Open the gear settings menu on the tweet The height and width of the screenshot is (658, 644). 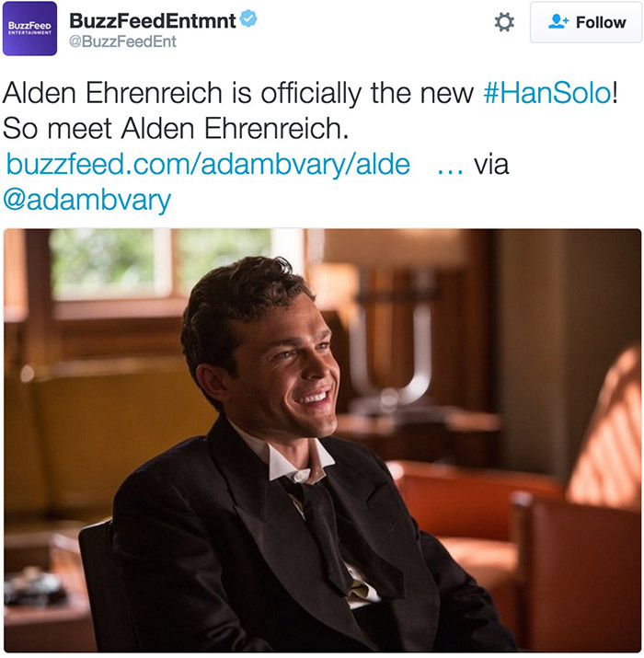coord(504,22)
